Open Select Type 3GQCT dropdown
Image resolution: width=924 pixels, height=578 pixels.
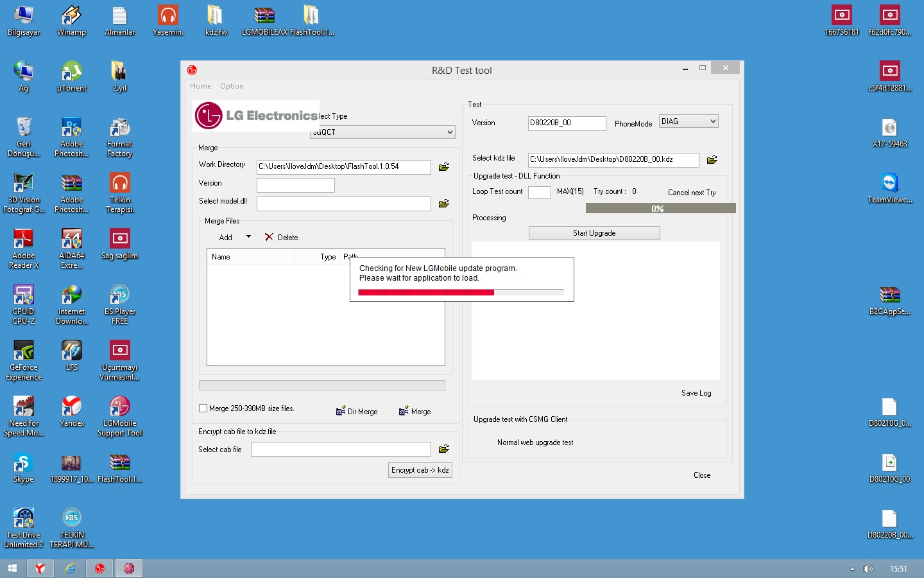pyautogui.click(x=382, y=132)
